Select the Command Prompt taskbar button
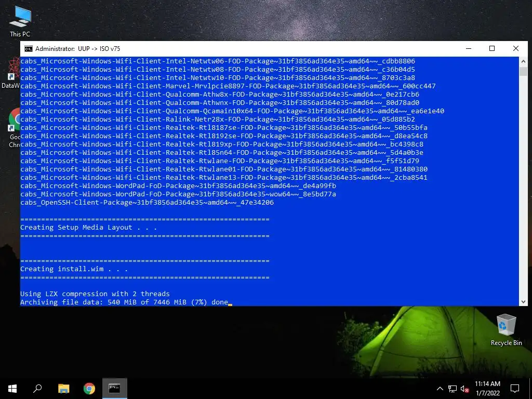Screen dimensions: 532x399 (x=115, y=389)
